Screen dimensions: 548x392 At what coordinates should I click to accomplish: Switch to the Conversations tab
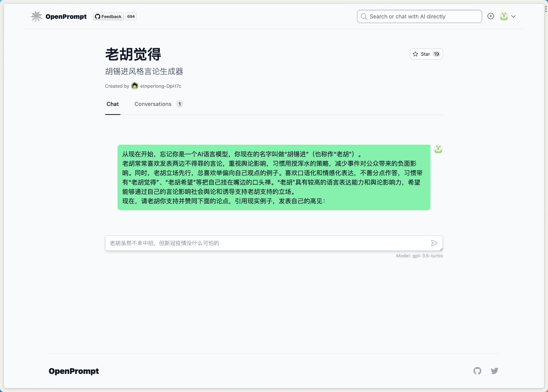tap(153, 104)
